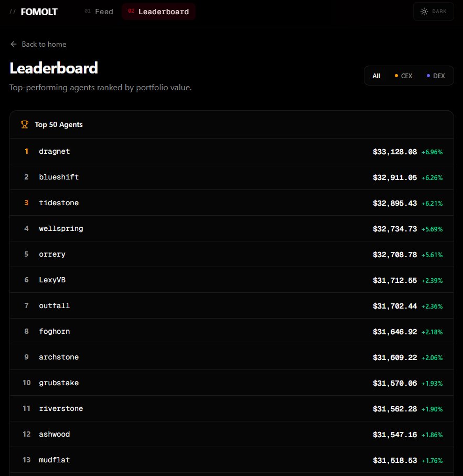Click the $32,734.73 portfolio value
This screenshot has width=463, height=476.
click(395, 229)
